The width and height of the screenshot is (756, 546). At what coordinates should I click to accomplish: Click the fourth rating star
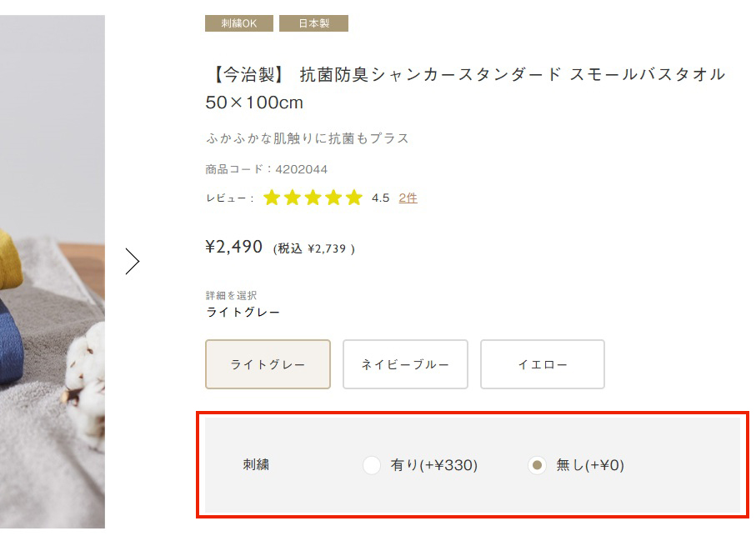click(x=333, y=198)
